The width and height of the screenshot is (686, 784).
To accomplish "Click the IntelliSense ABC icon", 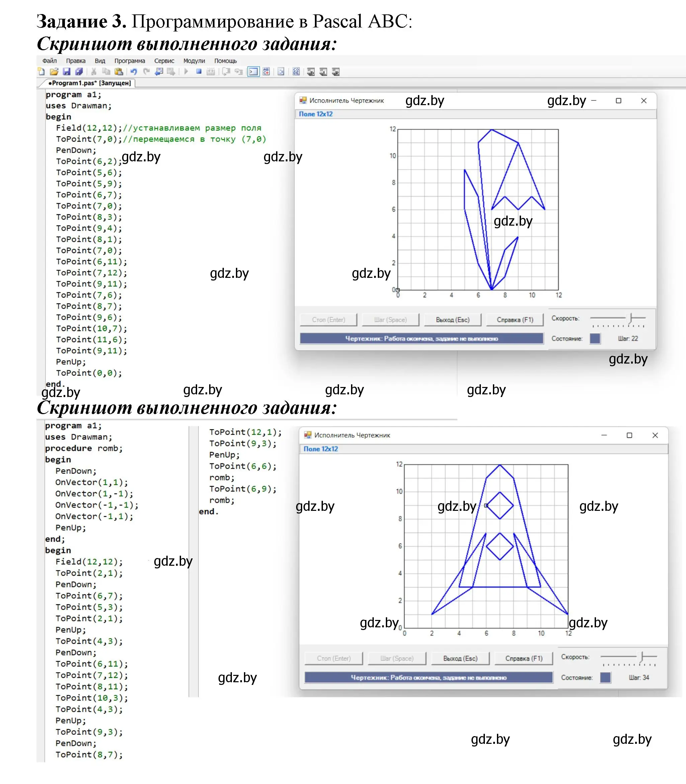I will pyautogui.click(x=266, y=72).
